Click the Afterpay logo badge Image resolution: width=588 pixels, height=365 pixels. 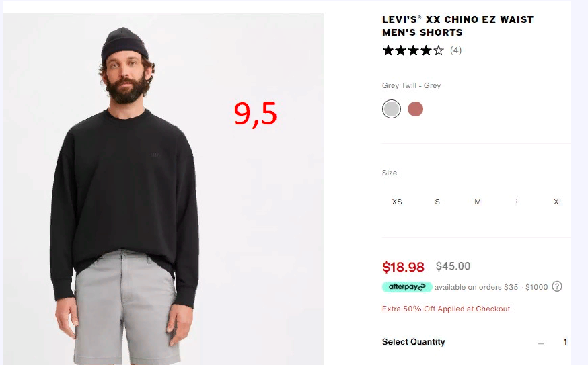(x=407, y=286)
